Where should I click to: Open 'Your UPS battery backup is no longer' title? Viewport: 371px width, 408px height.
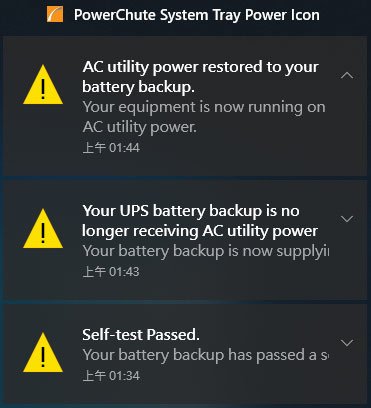[200, 221]
